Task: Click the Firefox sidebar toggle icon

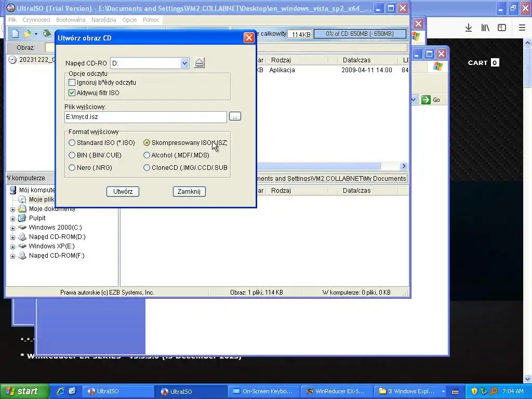Action: 502,28
